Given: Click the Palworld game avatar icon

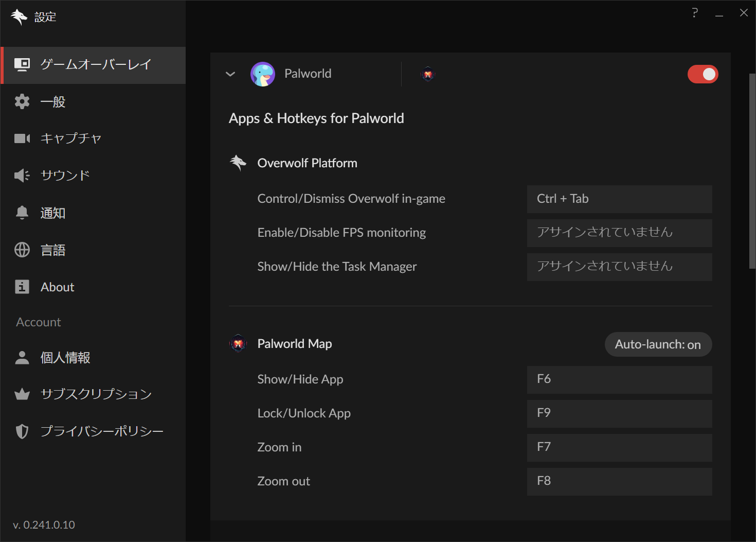Looking at the screenshot, I should pos(263,74).
